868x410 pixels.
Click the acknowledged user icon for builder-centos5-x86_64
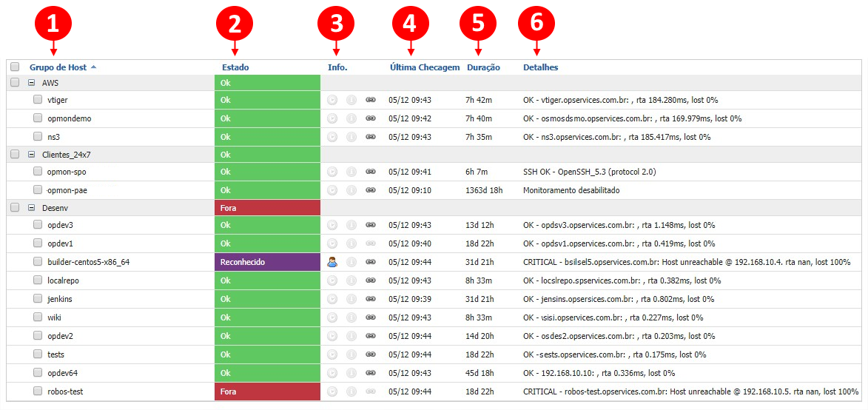click(x=332, y=261)
